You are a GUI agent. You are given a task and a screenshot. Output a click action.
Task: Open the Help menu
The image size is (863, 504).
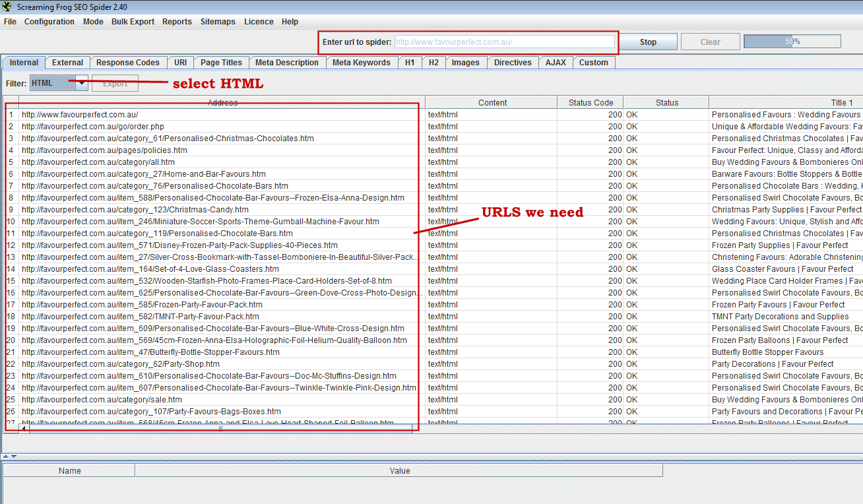coord(290,22)
